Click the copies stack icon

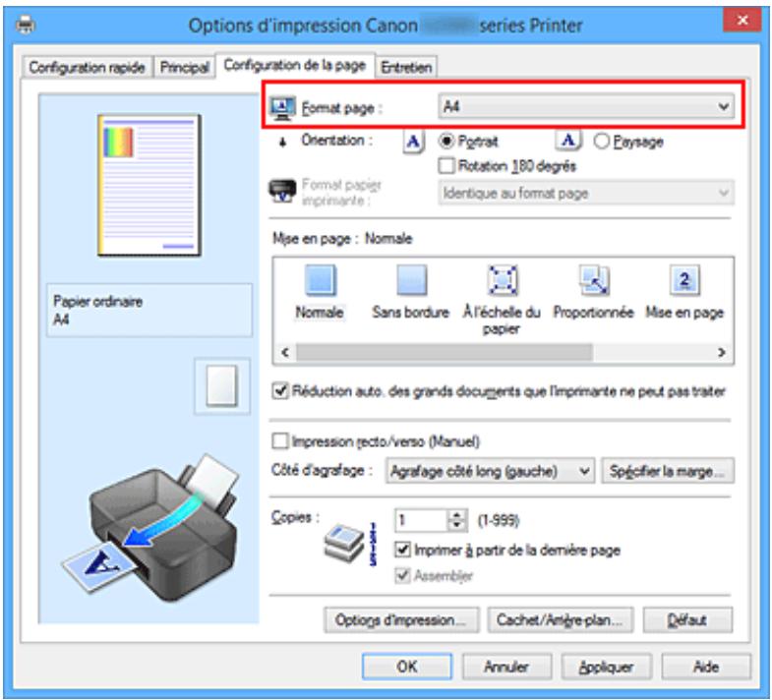pyautogui.click(x=344, y=544)
